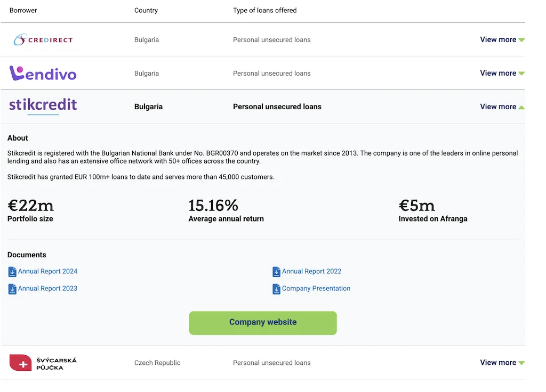
Task: Click download icon beside Annual Report 2022
Action: point(276,272)
